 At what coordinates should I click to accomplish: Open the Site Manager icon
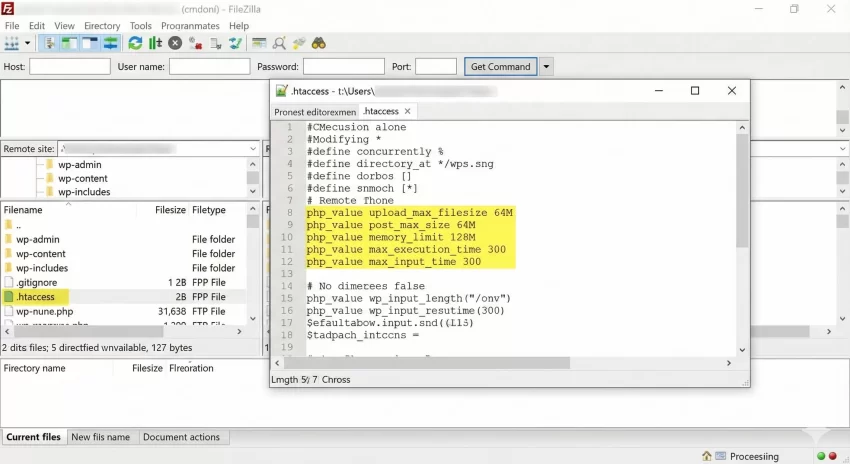12,43
